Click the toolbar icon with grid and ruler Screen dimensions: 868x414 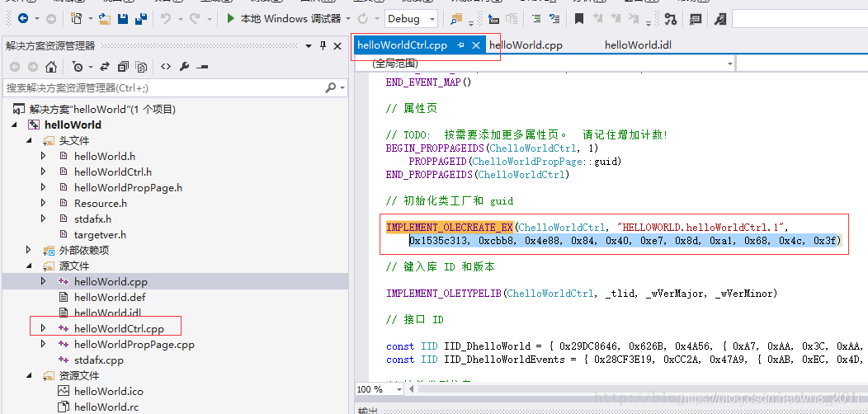[696, 19]
